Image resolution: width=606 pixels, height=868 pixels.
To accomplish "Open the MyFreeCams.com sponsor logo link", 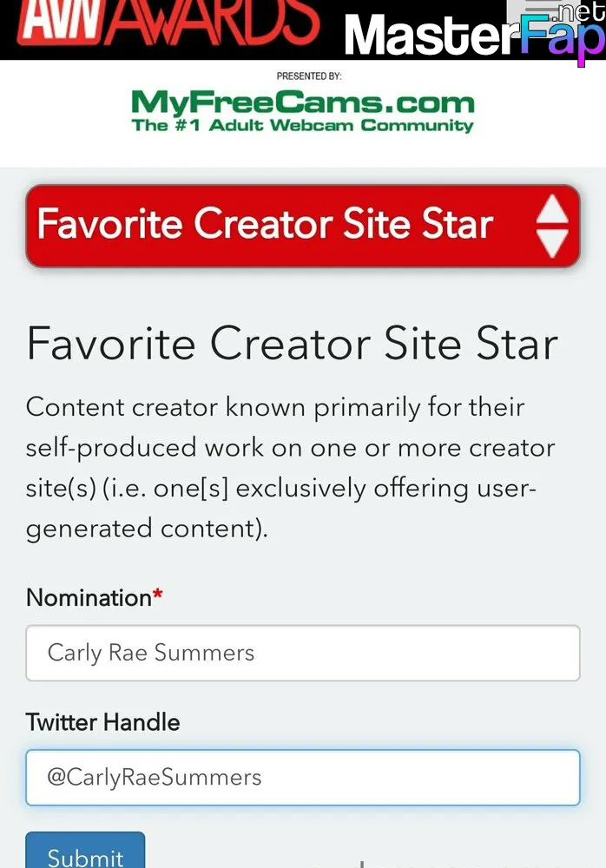I will tap(302, 111).
